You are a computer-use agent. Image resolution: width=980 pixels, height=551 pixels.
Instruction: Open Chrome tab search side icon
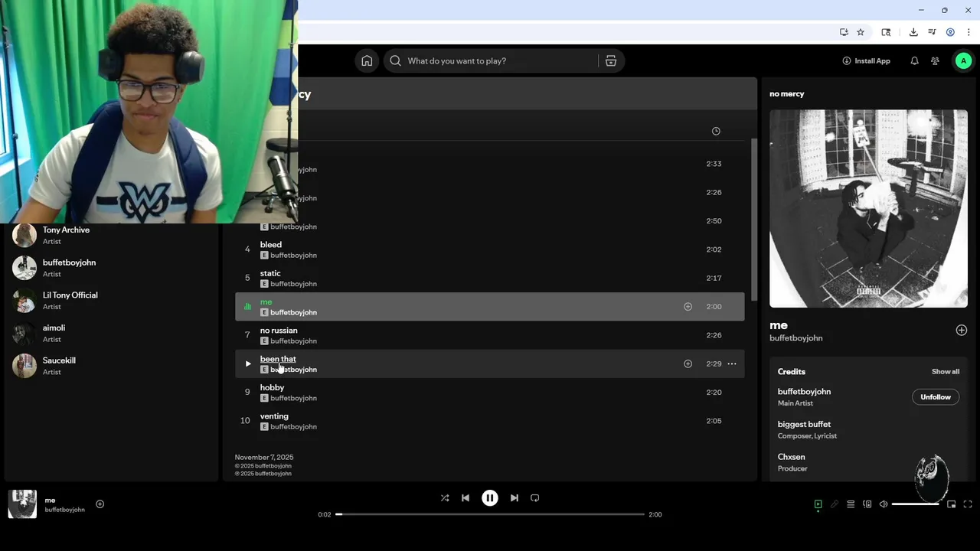886,32
